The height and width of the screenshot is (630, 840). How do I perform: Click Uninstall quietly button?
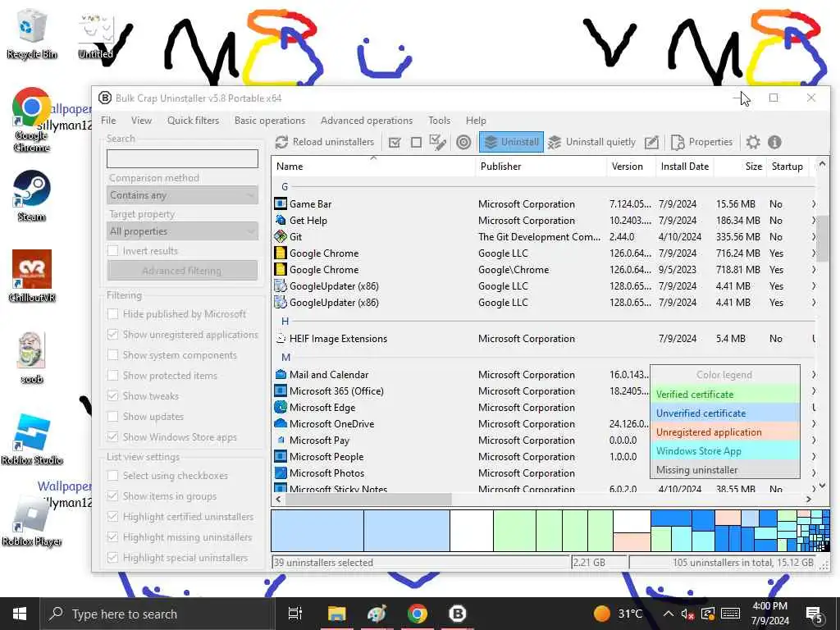[x=591, y=142]
